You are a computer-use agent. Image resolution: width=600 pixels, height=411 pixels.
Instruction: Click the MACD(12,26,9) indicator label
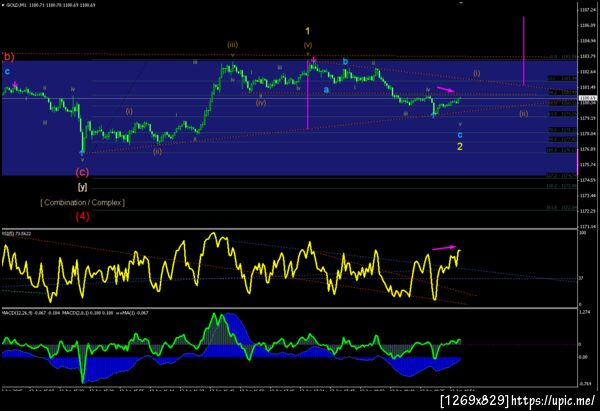point(75,313)
